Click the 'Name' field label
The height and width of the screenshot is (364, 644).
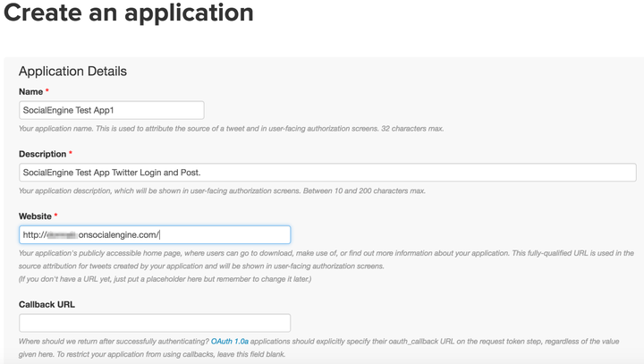pyautogui.click(x=30, y=91)
